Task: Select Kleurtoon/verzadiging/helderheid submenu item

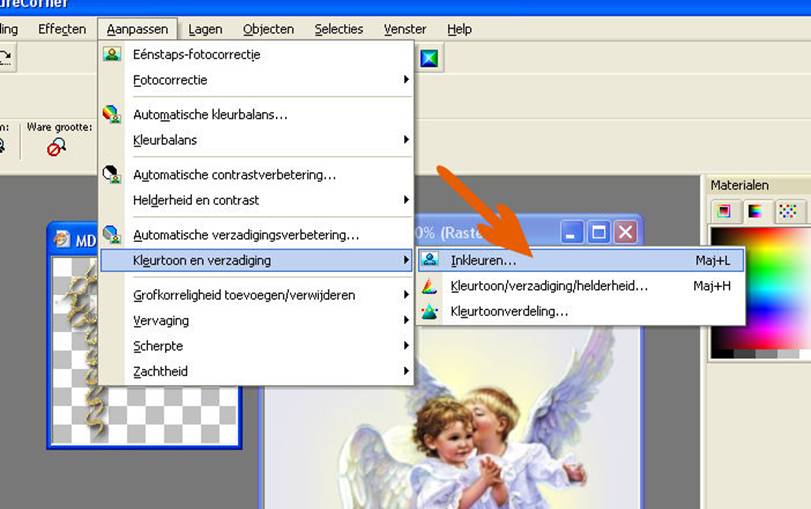Action: [581, 286]
